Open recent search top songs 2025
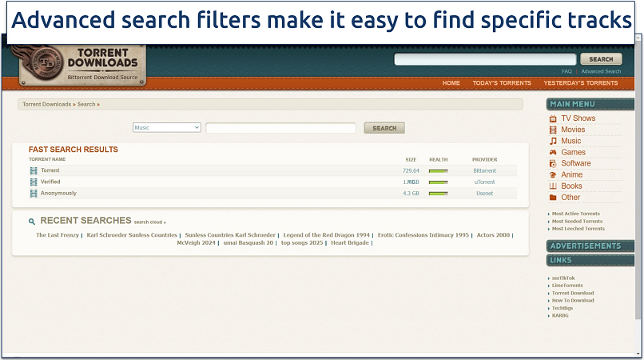The width and height of the screenshot is (644, 360). tap(302, 243)
